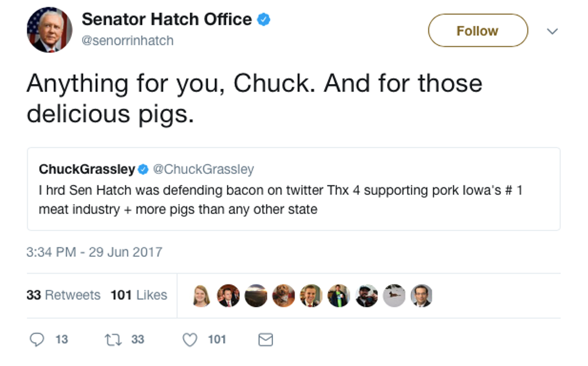Open Senator Hatch's profile photo
Screen dimensions: 588x366
tap(49, 30)
